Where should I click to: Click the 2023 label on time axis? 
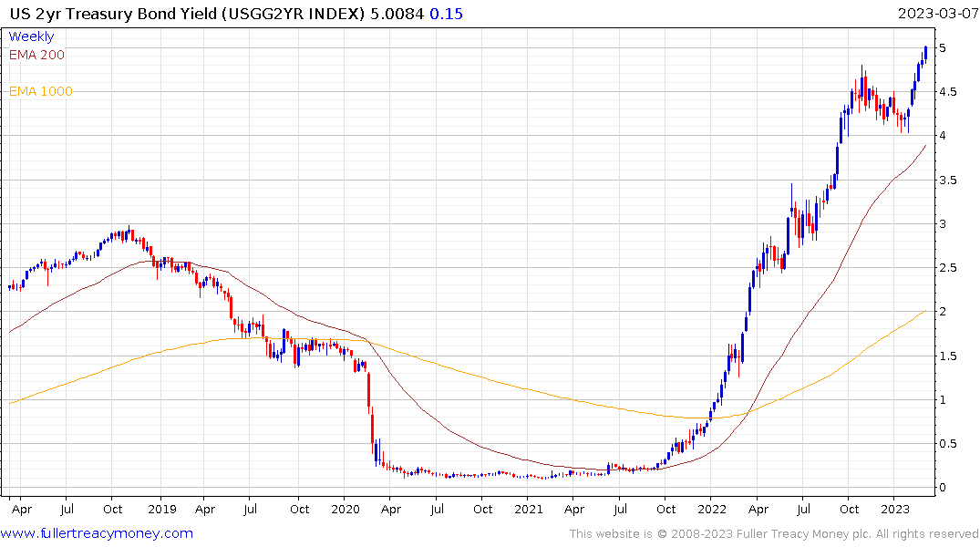pyautogui.click(x=895, y=510)
